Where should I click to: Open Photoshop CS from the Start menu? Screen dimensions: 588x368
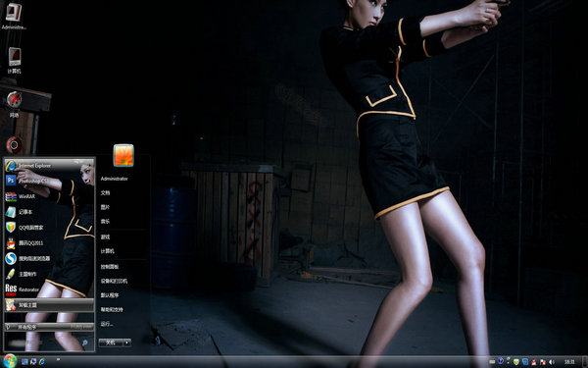click(49, 181)
